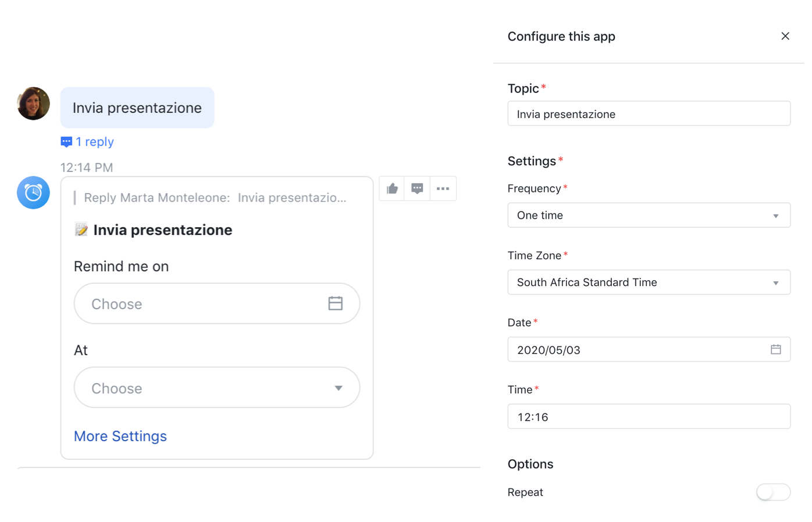
Task: Click the calendar icon in Remind me on
Action: 335,303
